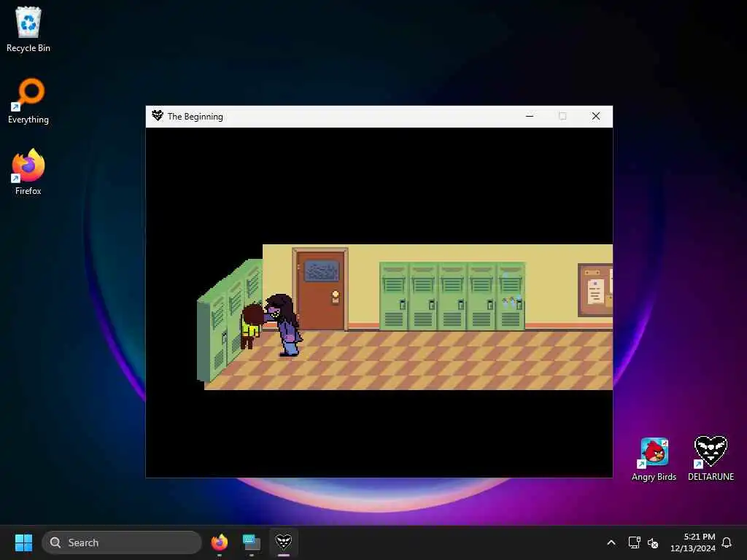Show hidden system tray icons

(x=611, y=542)
